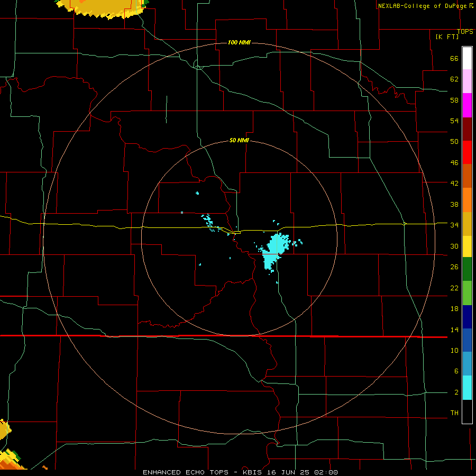476x476 pixels.
Task: Click the light pink legend swatch
Action: click(x=467, y=81)
